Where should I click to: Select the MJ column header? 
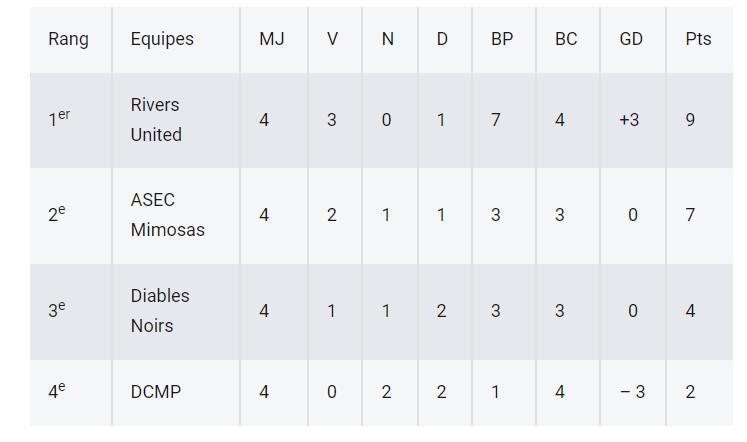tap(271, 39)
